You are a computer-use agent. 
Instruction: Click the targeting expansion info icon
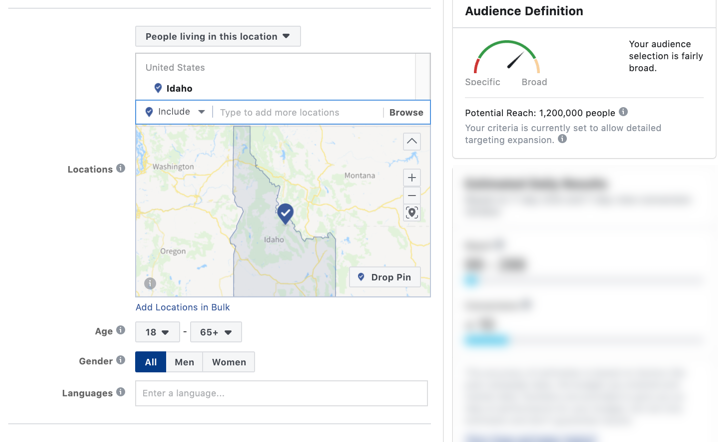pos(563,139)
